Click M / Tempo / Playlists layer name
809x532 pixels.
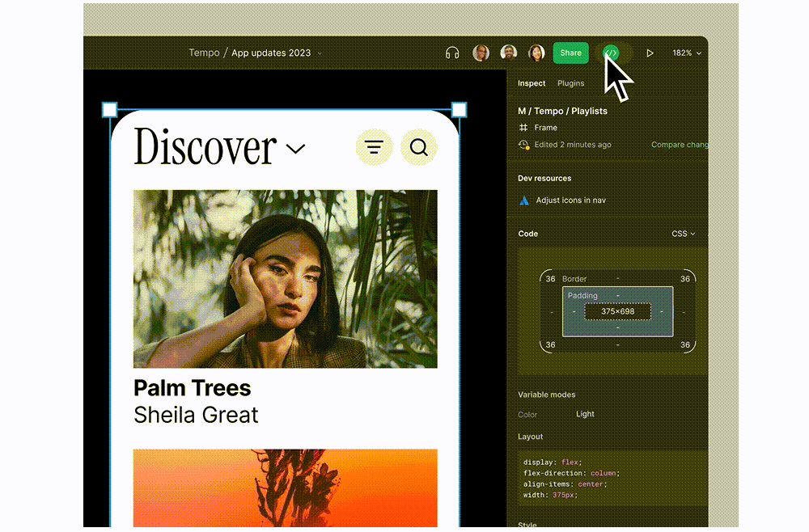tap(562, 111)
